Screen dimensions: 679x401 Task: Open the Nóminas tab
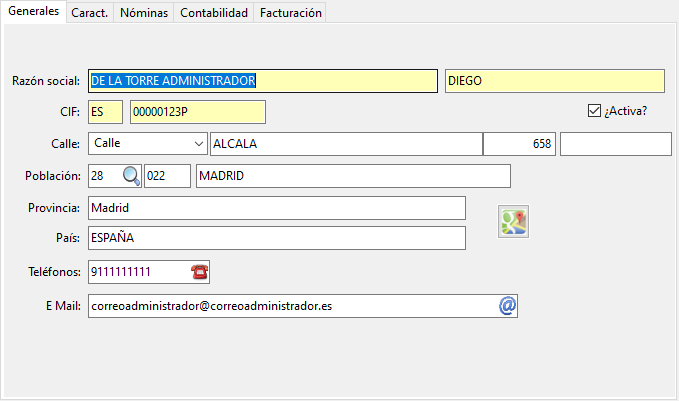coord(143,13)
